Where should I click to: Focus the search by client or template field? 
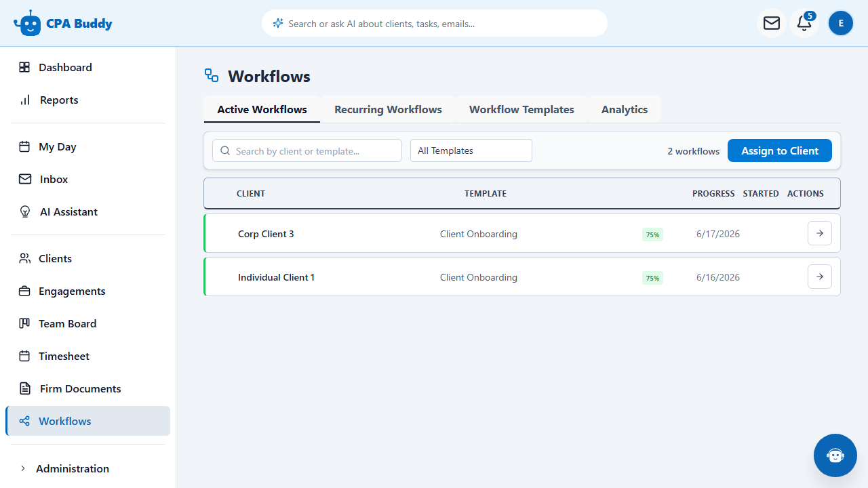(307, 150)
